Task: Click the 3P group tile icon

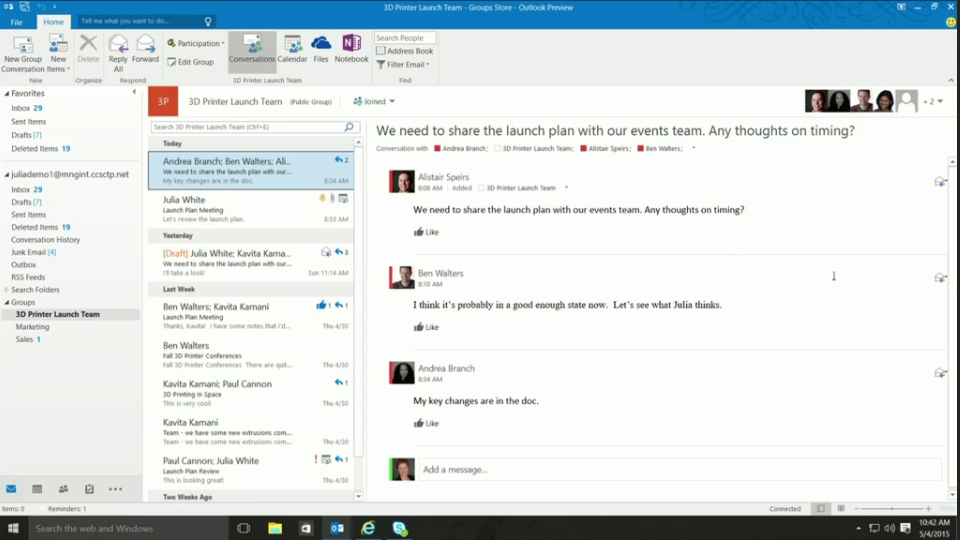Action: click(163, 102)
